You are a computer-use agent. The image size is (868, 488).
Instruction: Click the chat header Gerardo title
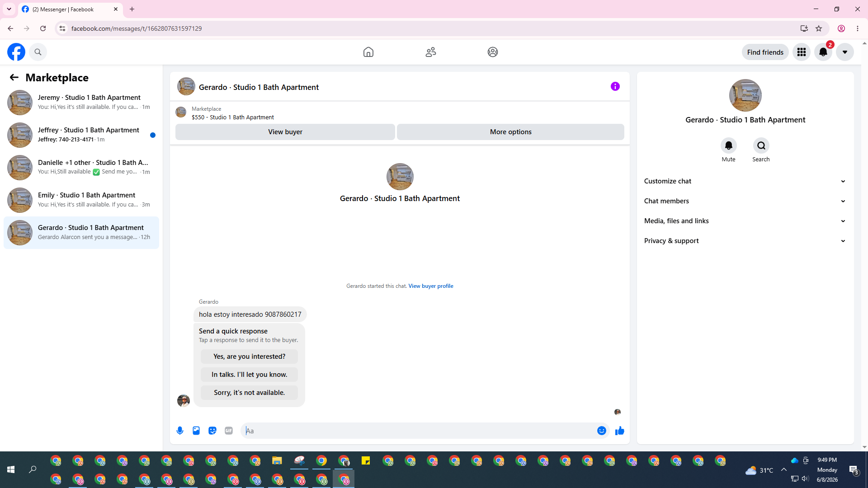tap(259, 87)
